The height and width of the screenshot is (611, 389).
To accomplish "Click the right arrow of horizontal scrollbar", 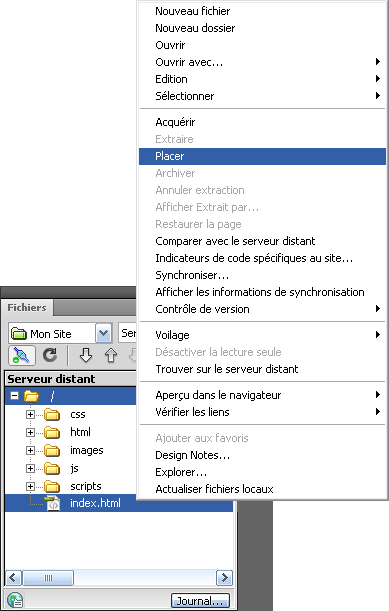I will pos(224,577).
